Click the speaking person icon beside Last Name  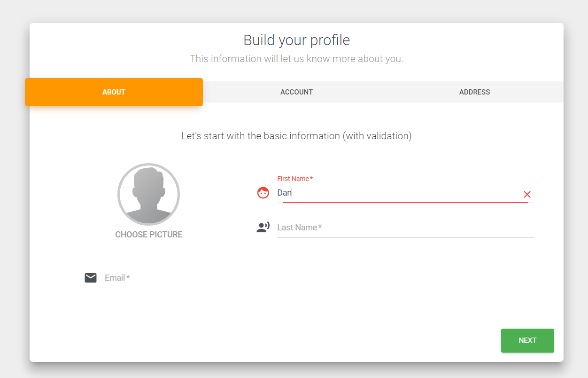[x=263, y=228]
